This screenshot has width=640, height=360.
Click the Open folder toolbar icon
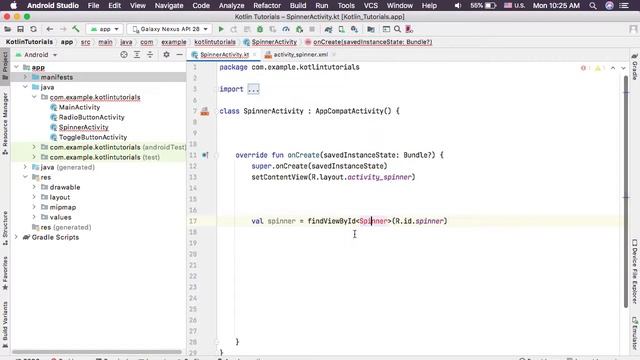pos(7,29)
